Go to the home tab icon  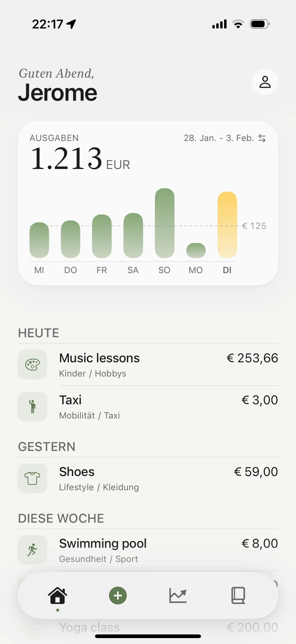tap(58, 595)
